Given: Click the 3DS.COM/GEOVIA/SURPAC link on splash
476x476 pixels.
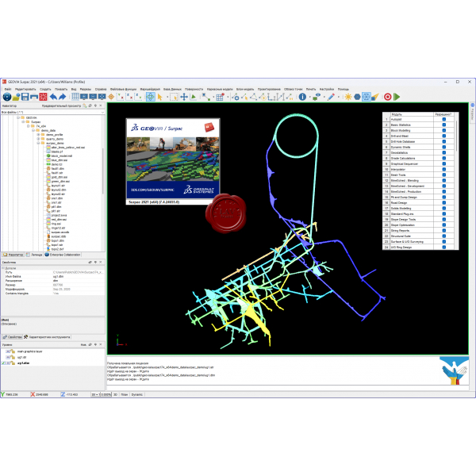Looking at the screenshot, I should tap(152, 190).
